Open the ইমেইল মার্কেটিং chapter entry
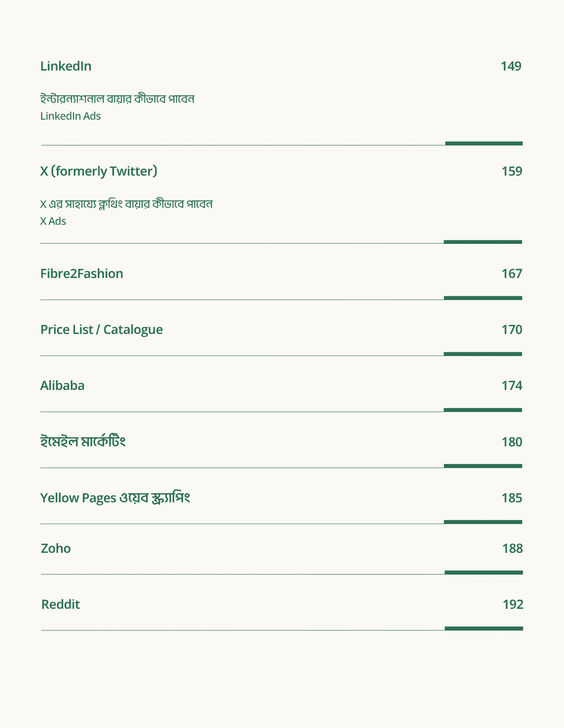This screenshot has height=728, width=564. (x=83, y=441)
